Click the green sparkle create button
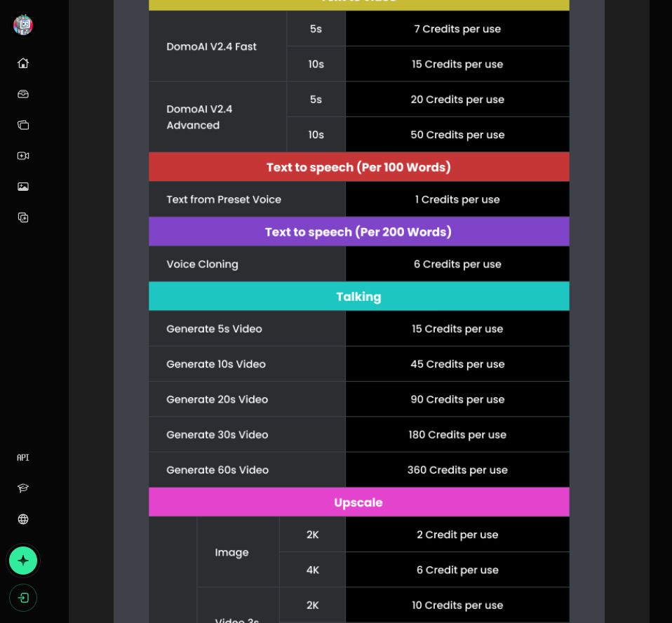 click(23, 561)
